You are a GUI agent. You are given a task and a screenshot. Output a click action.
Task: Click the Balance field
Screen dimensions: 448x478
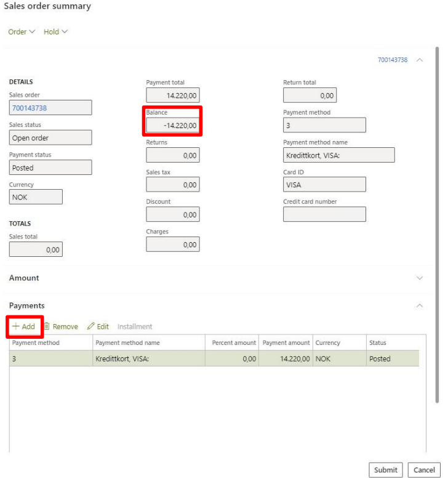(x=172, y=126)
